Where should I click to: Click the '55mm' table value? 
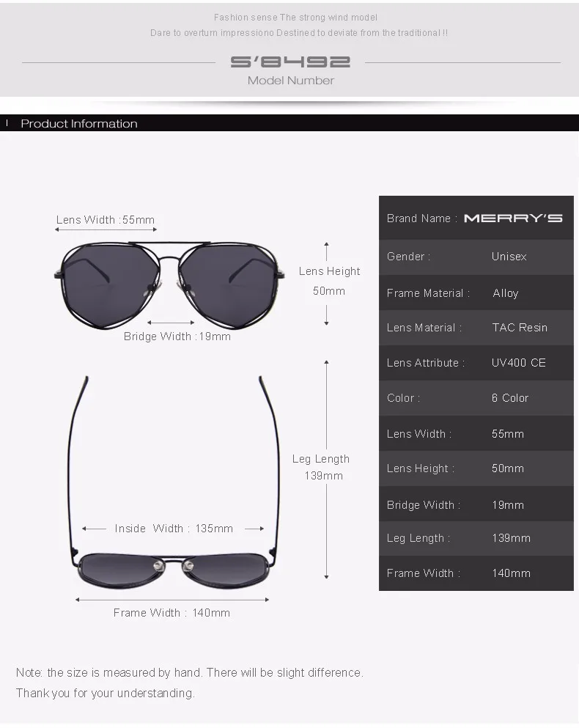pos(507,433)
